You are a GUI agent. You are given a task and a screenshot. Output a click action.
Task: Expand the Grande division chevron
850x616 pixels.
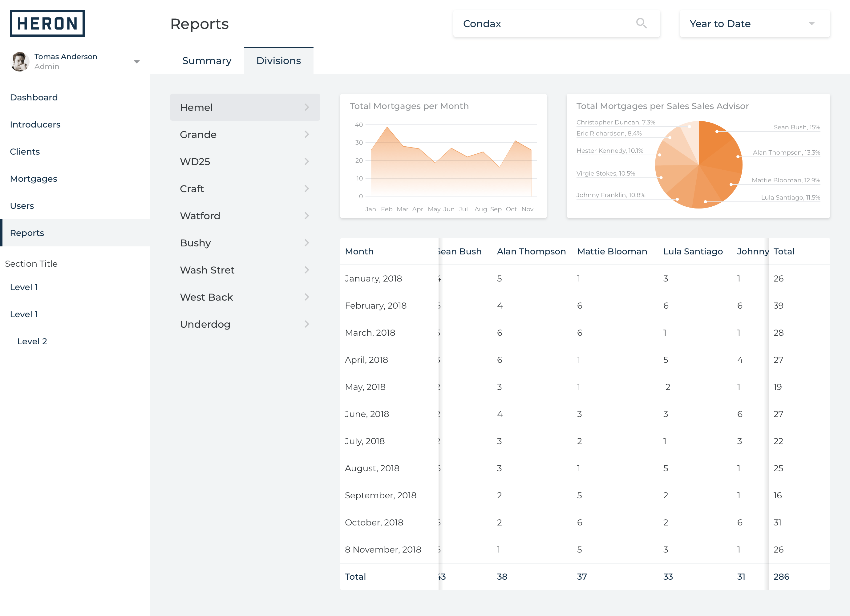306,134
